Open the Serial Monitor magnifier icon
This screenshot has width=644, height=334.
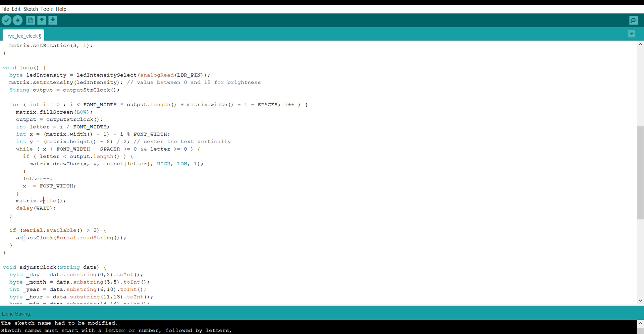pos(634,20)
